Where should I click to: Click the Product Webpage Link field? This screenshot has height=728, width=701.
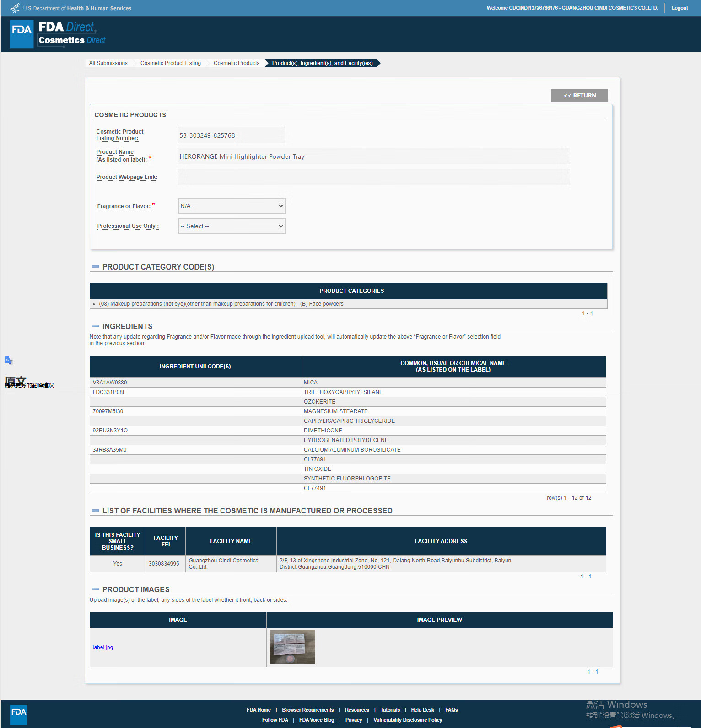pos(373,177)
